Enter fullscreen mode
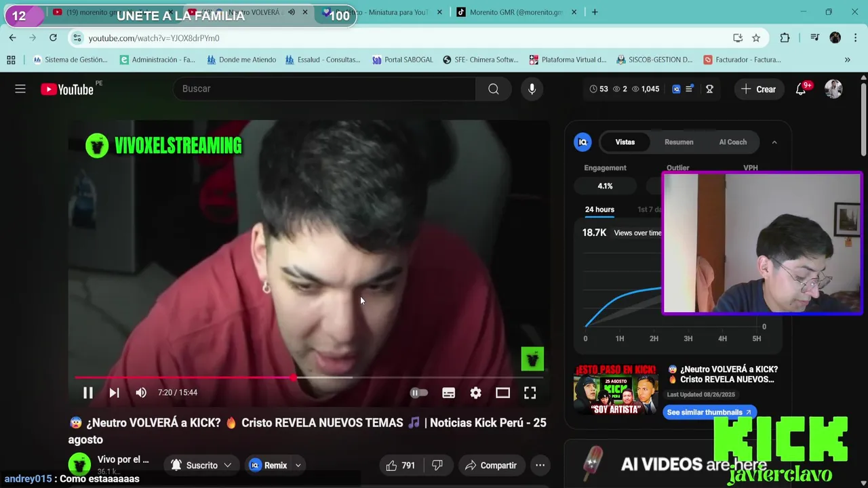 530,392
